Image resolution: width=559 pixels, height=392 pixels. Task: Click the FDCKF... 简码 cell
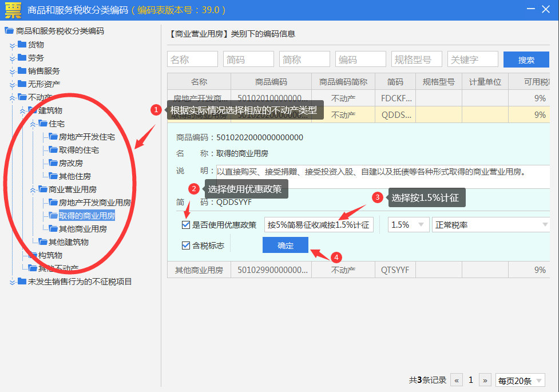[x=395, y=98]
